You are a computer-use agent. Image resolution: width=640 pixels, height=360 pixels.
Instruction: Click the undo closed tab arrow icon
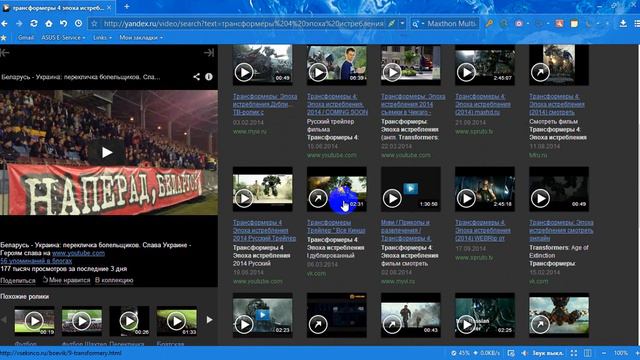(64, 24)
